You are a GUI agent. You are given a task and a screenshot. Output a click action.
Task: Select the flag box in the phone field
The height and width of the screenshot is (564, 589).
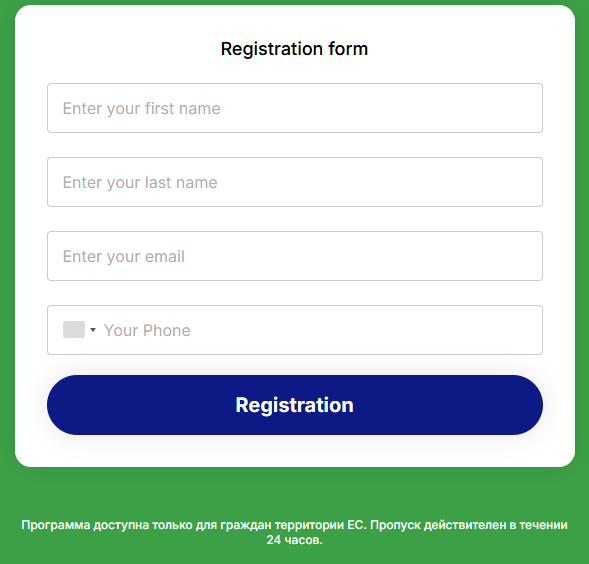(74, 330)
